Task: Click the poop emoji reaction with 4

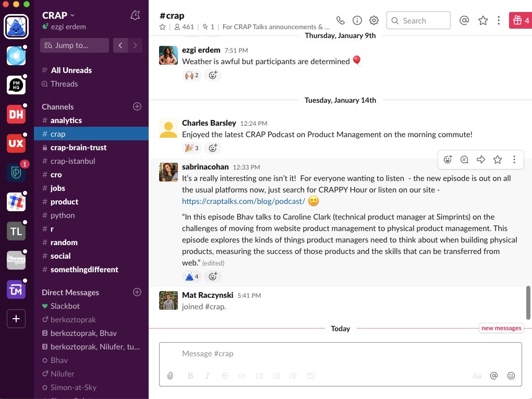Action: click(192, 276)
